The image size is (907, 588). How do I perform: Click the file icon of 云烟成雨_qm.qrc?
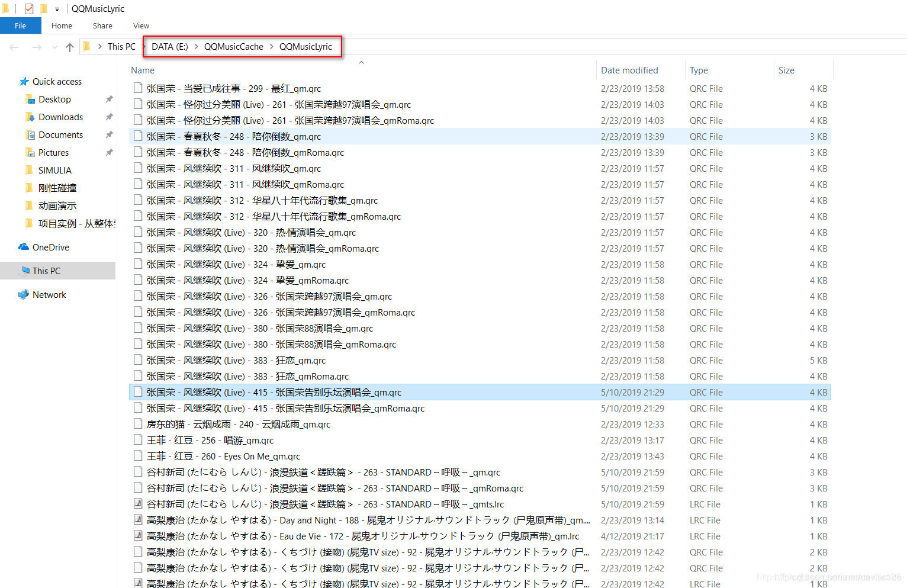138,423
